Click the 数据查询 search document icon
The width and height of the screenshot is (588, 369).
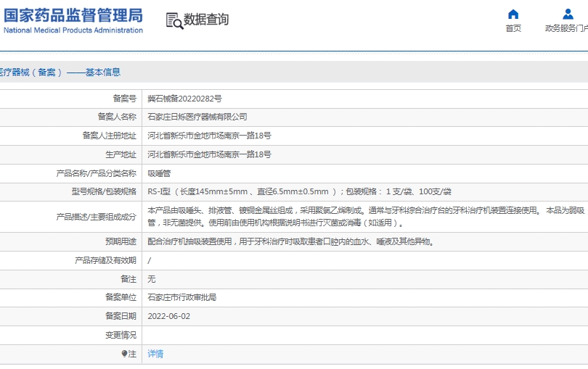174,20
